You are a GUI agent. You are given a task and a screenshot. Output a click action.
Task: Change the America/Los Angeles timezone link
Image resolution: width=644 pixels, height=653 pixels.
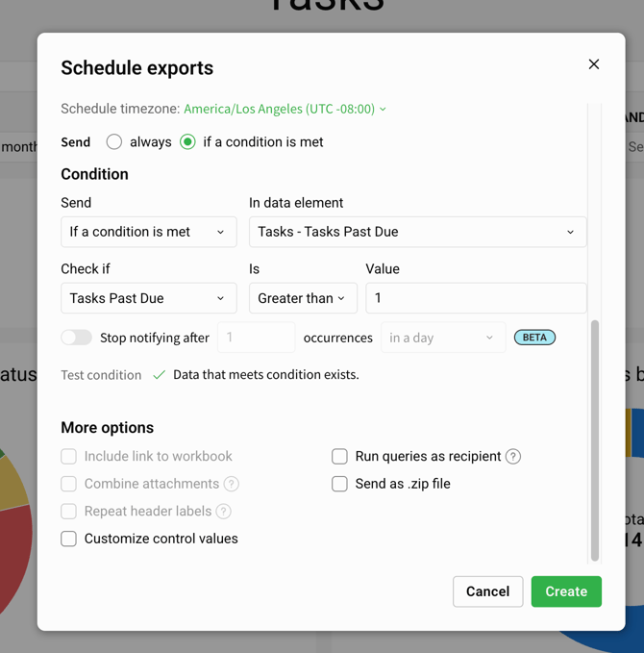point(285,110)
